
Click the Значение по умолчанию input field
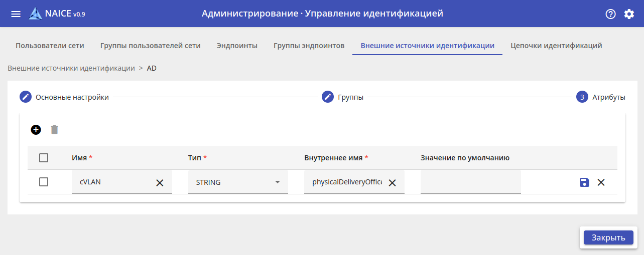470,182
